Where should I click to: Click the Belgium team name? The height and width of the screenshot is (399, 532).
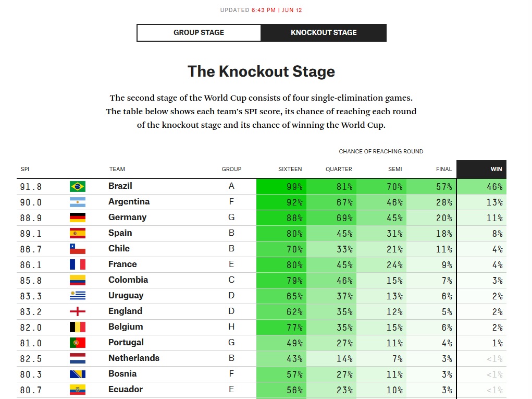pyautogui.click(x=126, y=327)
